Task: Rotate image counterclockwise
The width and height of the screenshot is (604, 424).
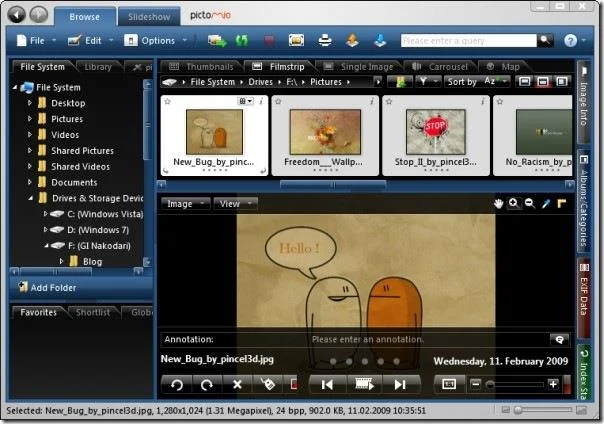Action: (x=177, y=384)
